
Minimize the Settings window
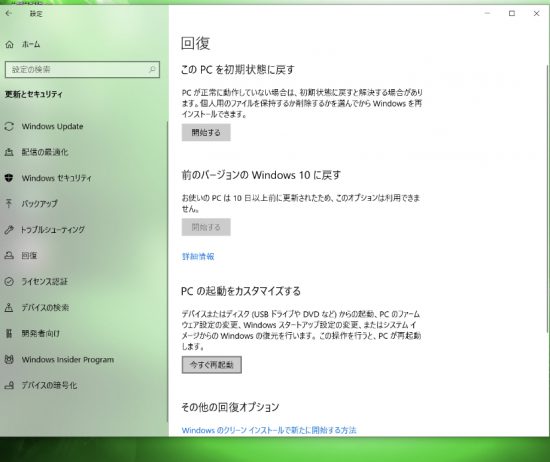pyautogui.click(x=487, y=13)
